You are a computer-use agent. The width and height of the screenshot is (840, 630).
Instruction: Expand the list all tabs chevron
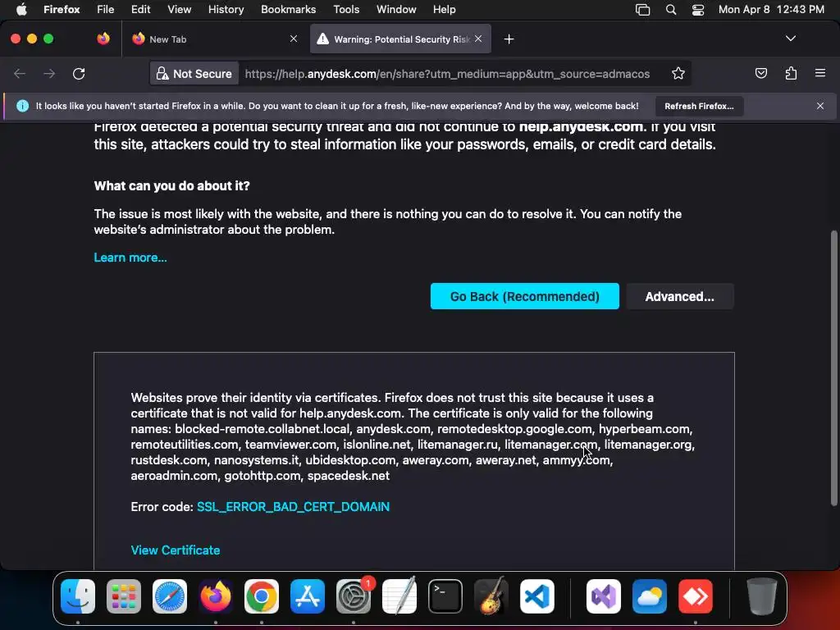tap(791, 39)
